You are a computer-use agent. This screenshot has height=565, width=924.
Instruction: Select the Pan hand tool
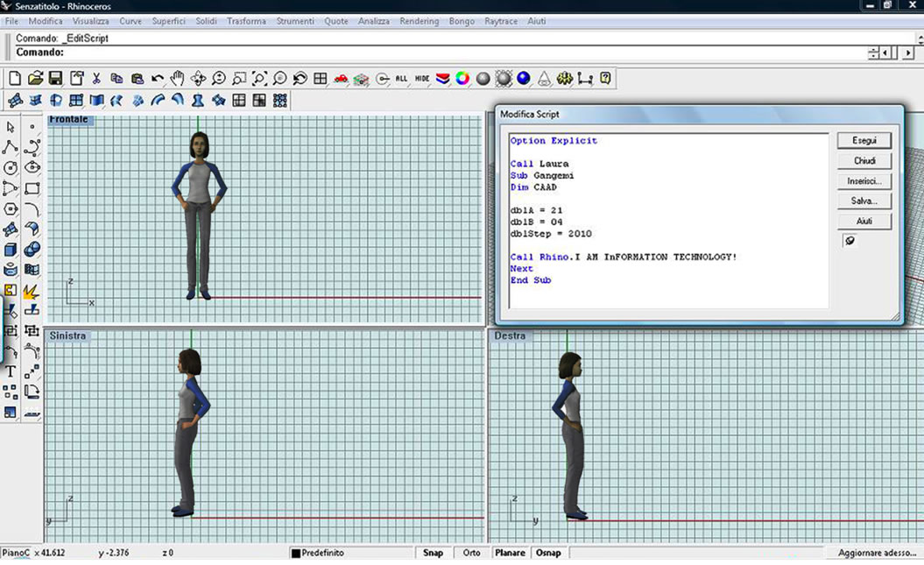point(178,79)
